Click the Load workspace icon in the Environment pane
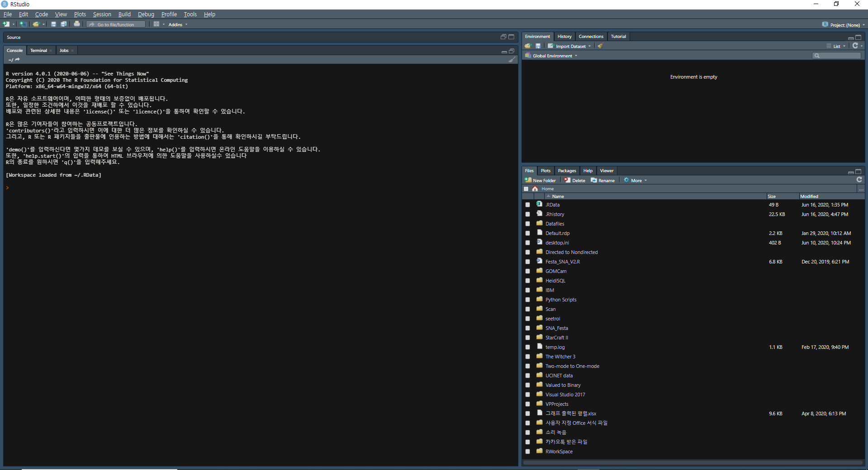Viewport: 868px width, 470px height. point(528,46)
